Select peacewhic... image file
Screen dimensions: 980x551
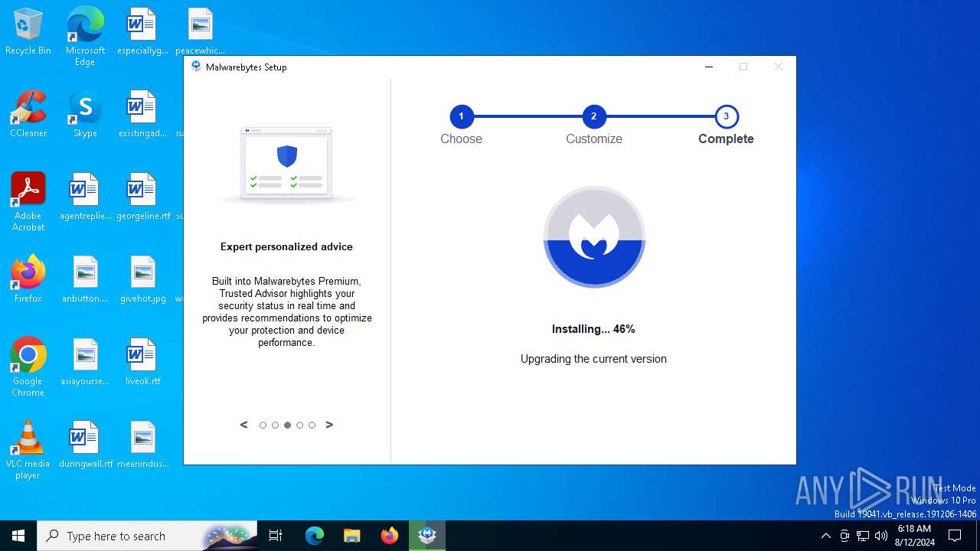point(200,32)
